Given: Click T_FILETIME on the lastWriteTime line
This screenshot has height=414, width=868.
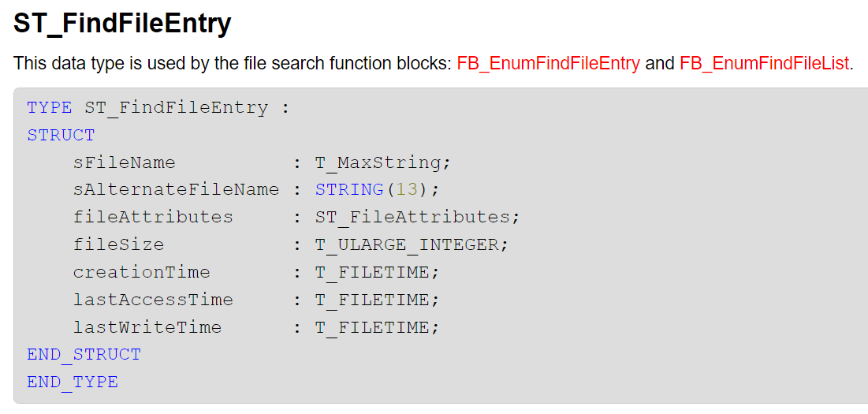Looking at the screenshot, I should [x=372, y=328].
